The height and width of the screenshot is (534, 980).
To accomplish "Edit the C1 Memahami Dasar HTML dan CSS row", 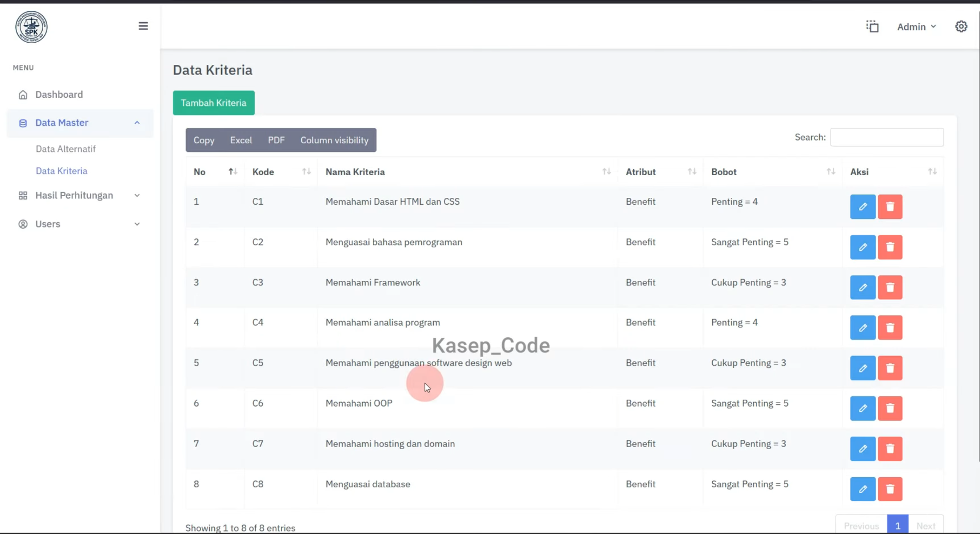I will click(x=863, y=207).
